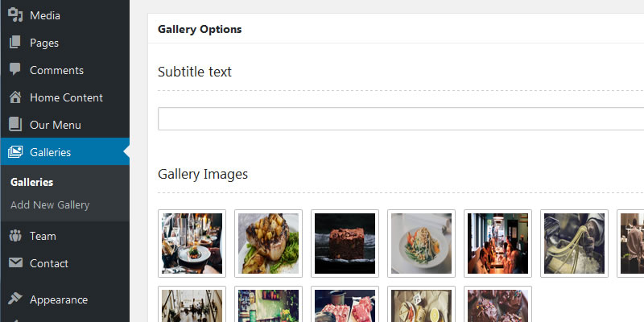The image size is (644, 322).
Task: Click the Our Menu book icon
Action: [15, 125]
